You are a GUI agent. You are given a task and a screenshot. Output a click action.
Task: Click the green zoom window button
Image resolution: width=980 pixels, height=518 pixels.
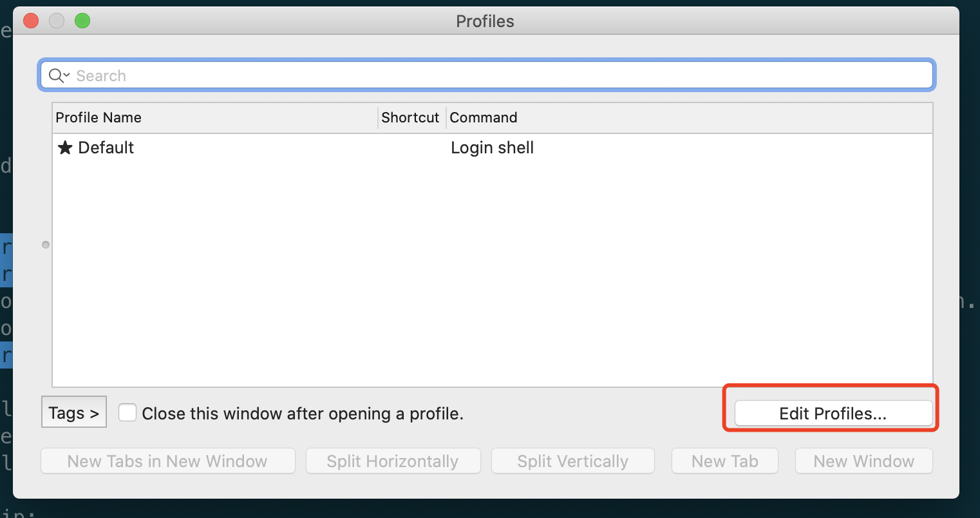(82, 21)
